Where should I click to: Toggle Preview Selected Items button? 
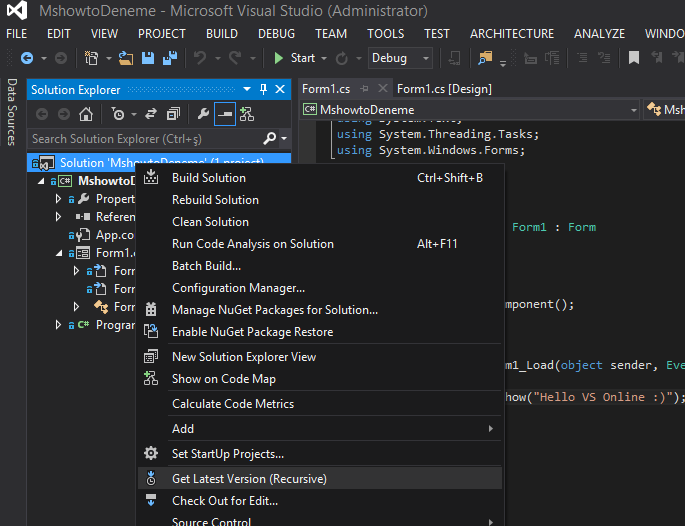225,114
